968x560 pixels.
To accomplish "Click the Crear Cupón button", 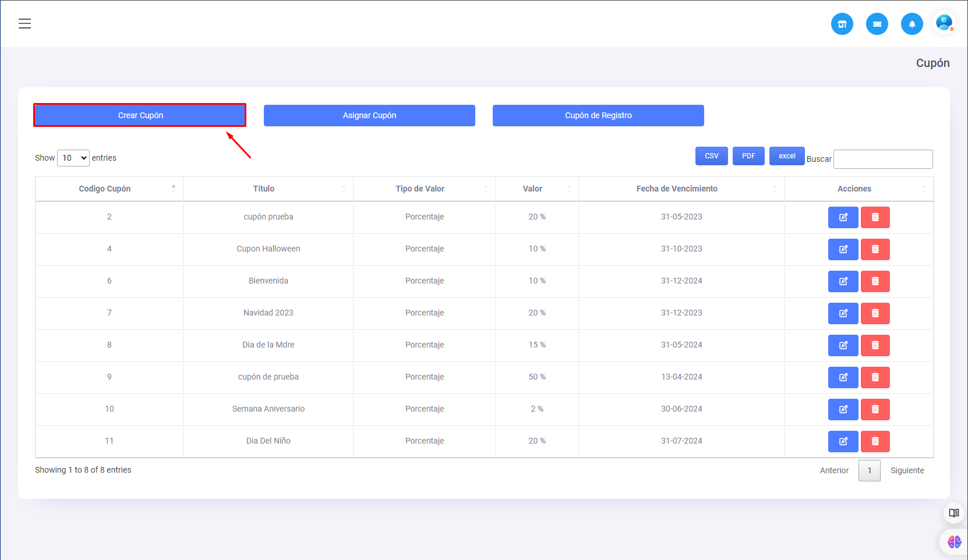I will (140, 115).
